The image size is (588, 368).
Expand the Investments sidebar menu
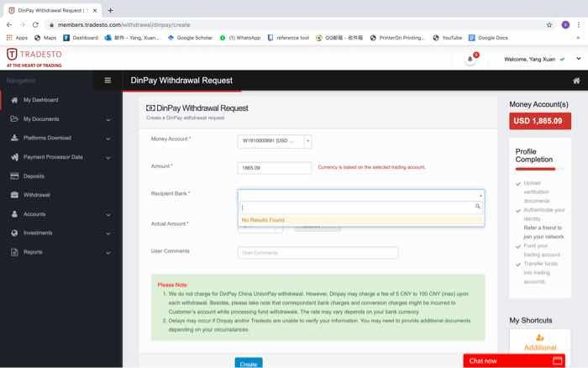coord(61,233)
